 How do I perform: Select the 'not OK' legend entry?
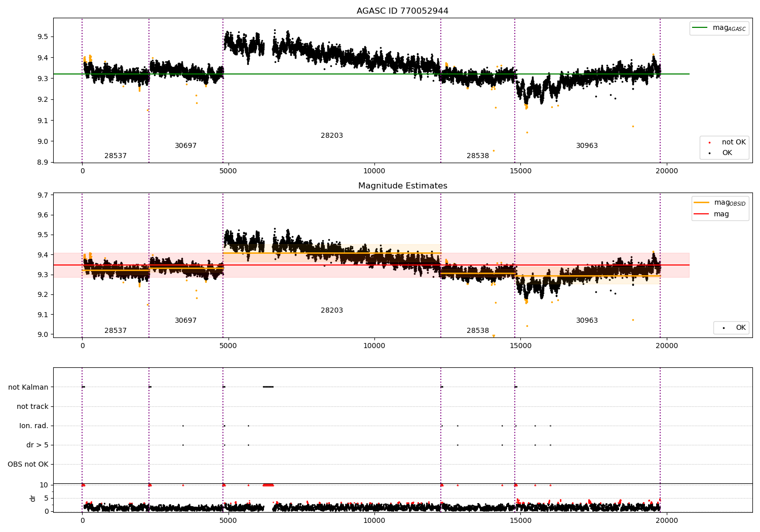(x=727, y=142)
